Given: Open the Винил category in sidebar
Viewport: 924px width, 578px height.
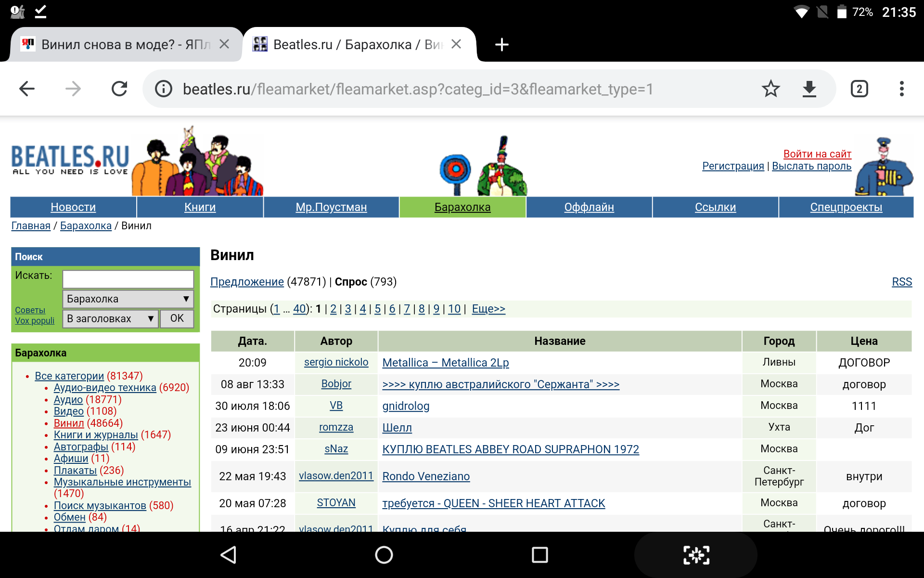Looking at the screenshot, I should point(69,423).
